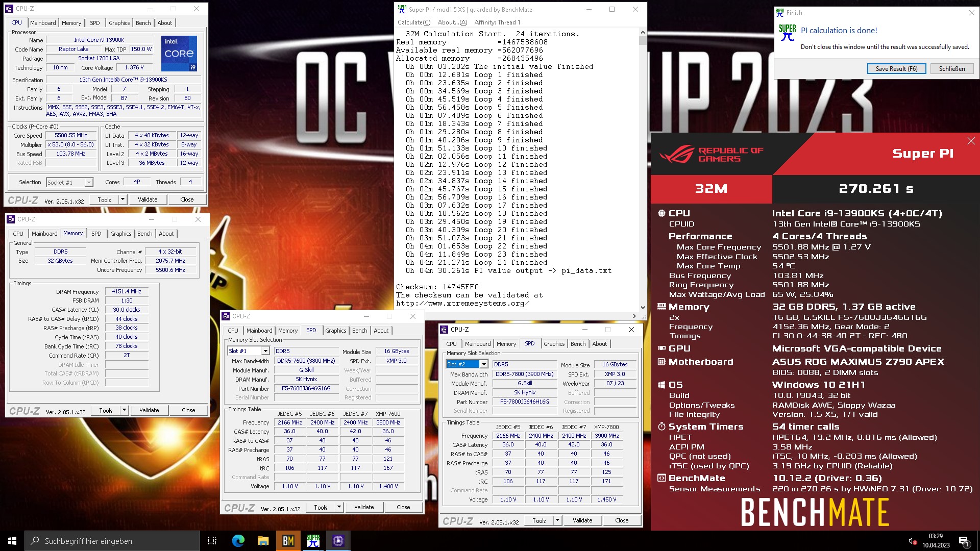The width and height of the screenshot is (980, 551).
Task: Click the muted volume tray icon
Action: point(913,541)
